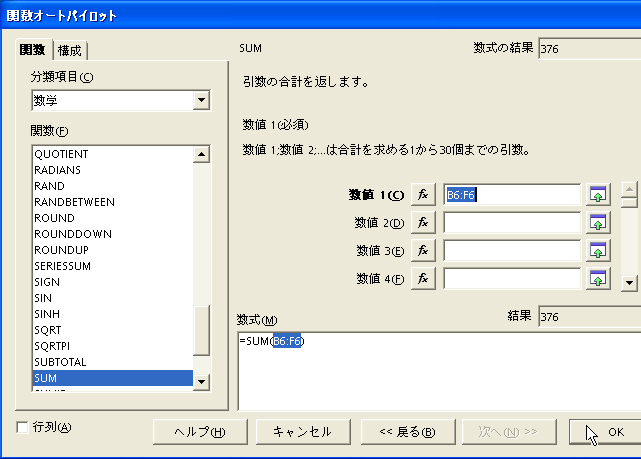
Task: Click shrink dialog icon for 数値 2
Action: (x=598, y=222)
